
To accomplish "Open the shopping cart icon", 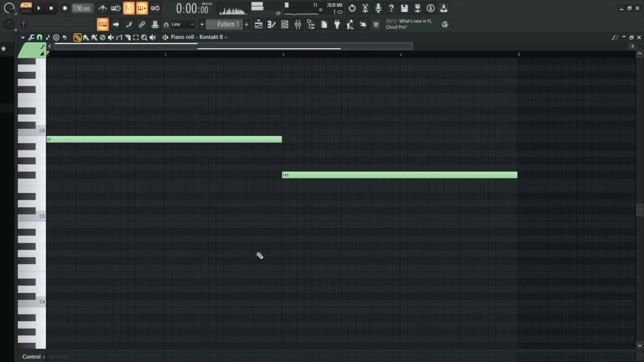I will coord(376,24).
